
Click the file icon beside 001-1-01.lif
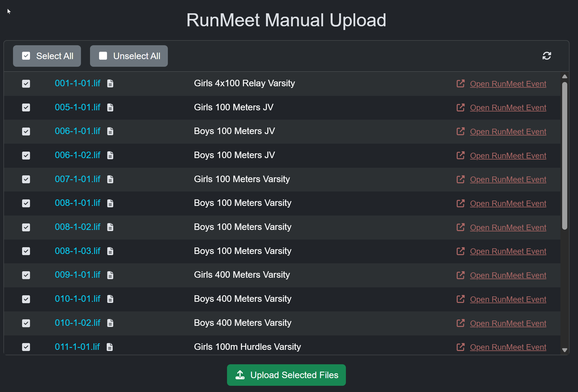coord(110,83)
